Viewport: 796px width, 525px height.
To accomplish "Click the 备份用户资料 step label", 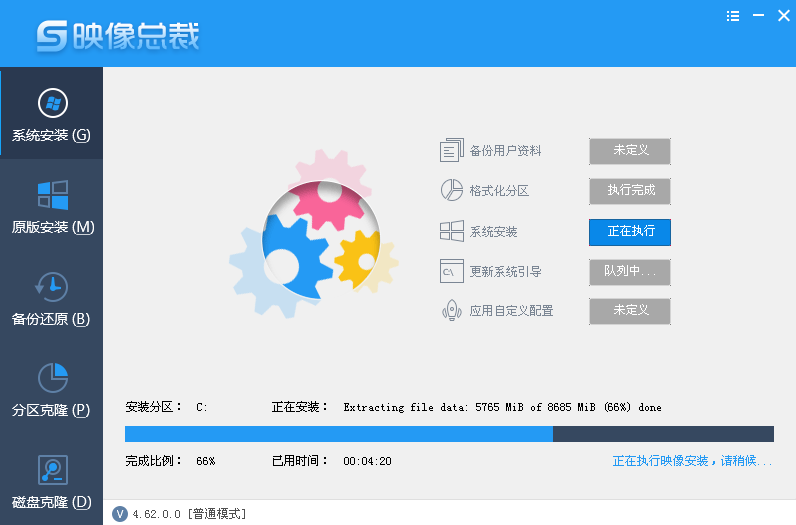I will 505,151.
